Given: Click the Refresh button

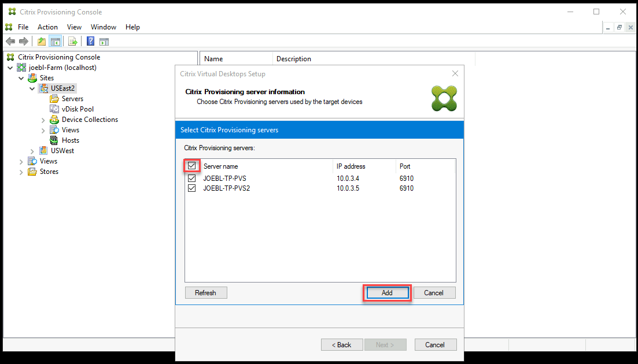Looking at the screenshot, I should click(206, 292).
